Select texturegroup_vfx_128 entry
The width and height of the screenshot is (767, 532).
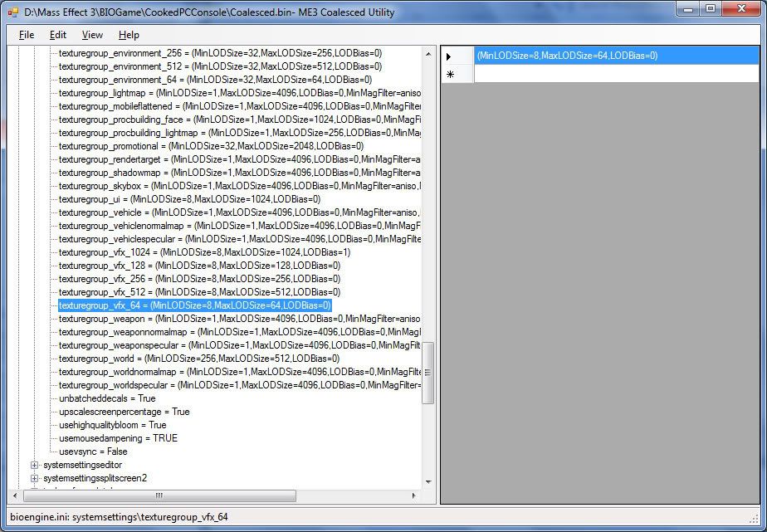(199, 266)
